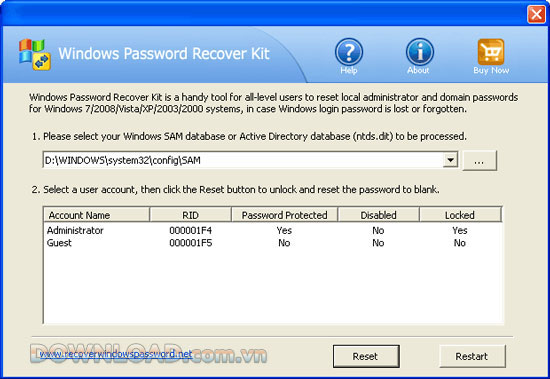Click the Reset button

coord(366,356)
